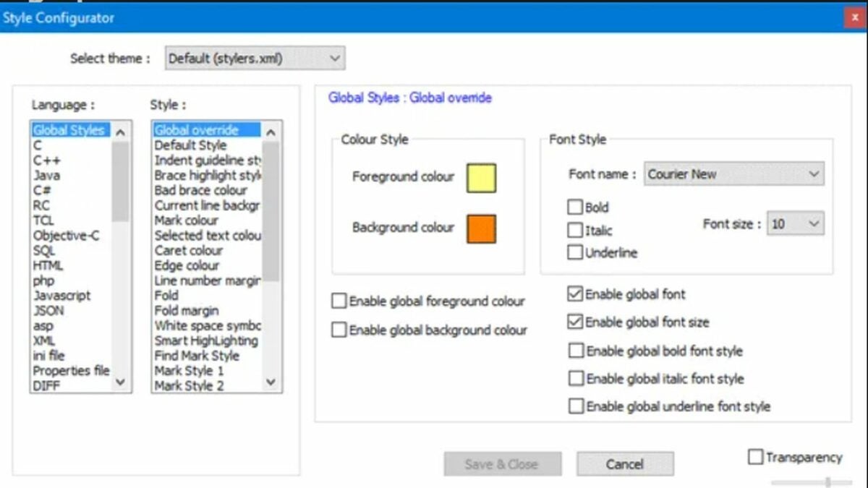Enable the Italic checkbox

point(576,230)
